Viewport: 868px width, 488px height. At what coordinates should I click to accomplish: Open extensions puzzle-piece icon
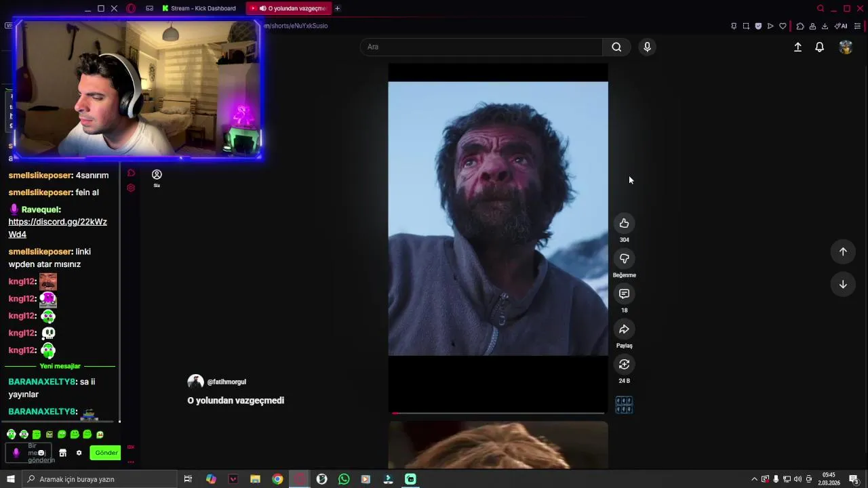point(800,26)
